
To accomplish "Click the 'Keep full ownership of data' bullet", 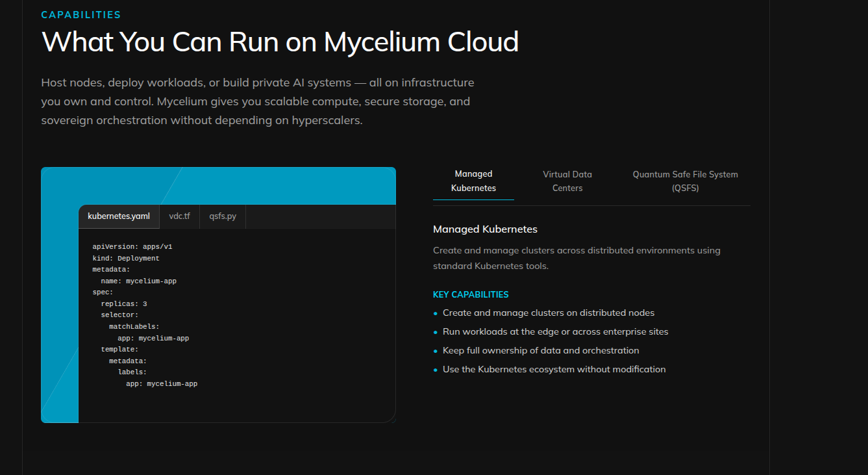I will coord(541,351).
